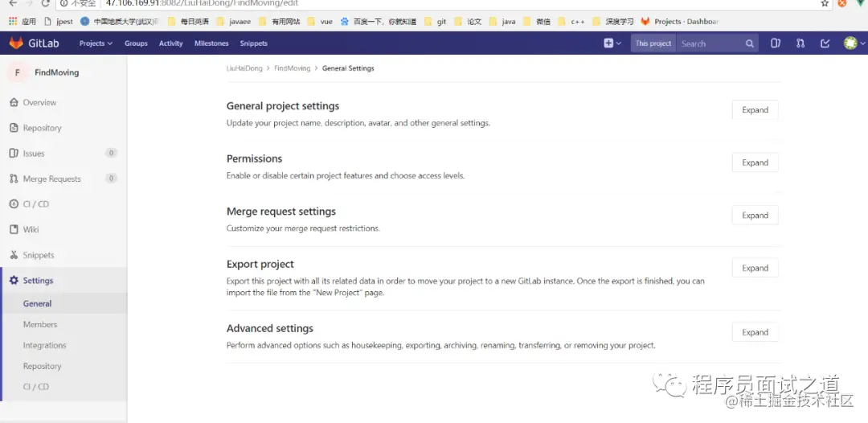This screenshot has width=868, height=423.
Task: Click the LiuHaiDong breadcrumb link
Action: [x=244, y=68]
